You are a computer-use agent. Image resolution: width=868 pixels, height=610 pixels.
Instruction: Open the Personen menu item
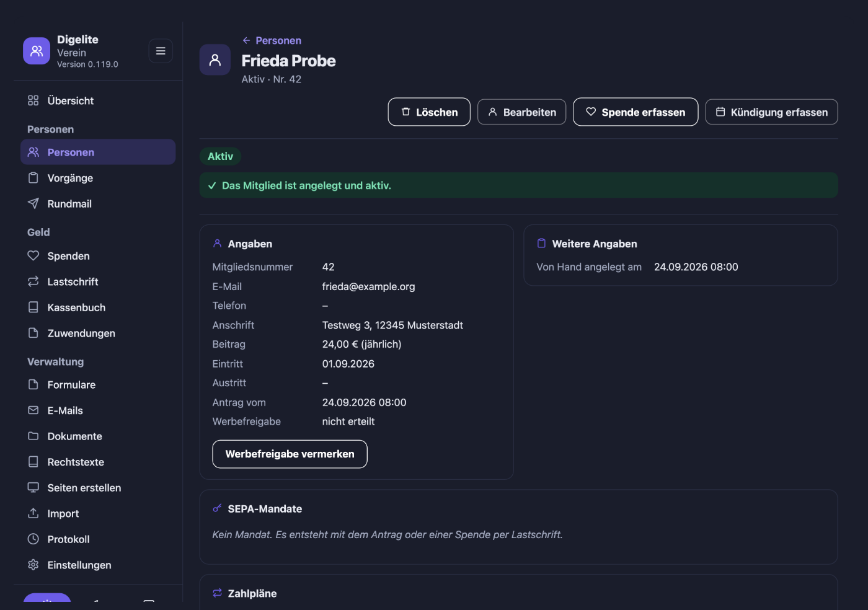click(98, 152)
